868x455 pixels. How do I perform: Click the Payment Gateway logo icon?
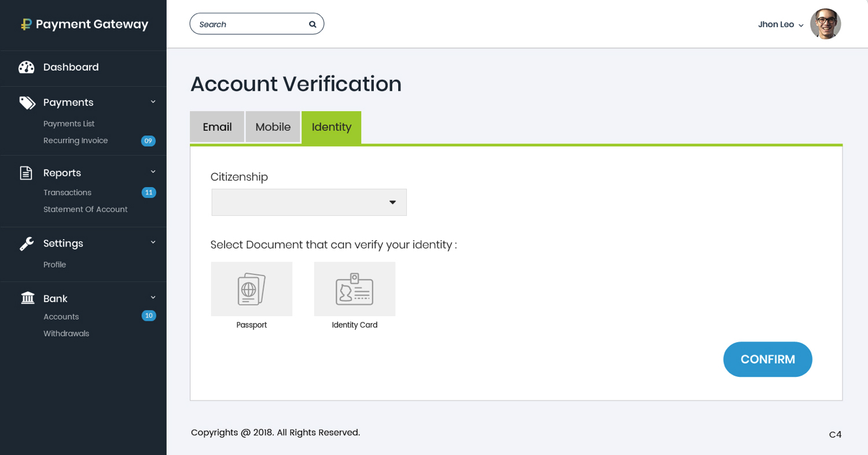tap(25, 24)
